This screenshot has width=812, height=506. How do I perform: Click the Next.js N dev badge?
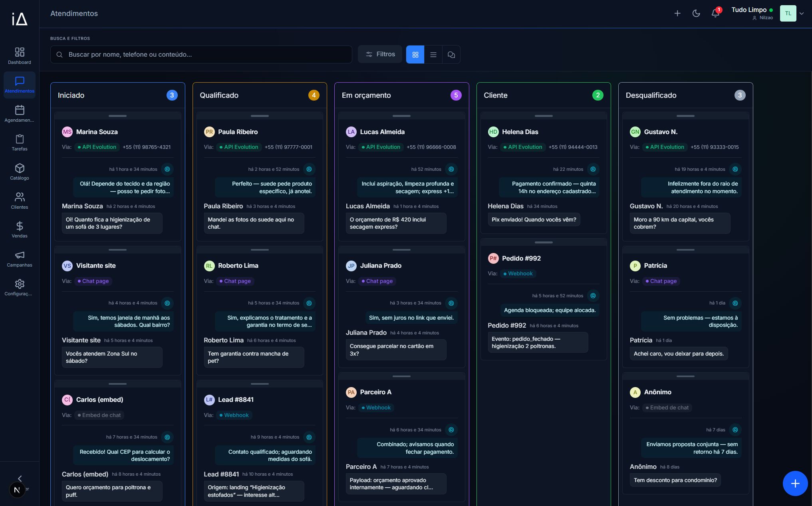click(x=17, y=490)
